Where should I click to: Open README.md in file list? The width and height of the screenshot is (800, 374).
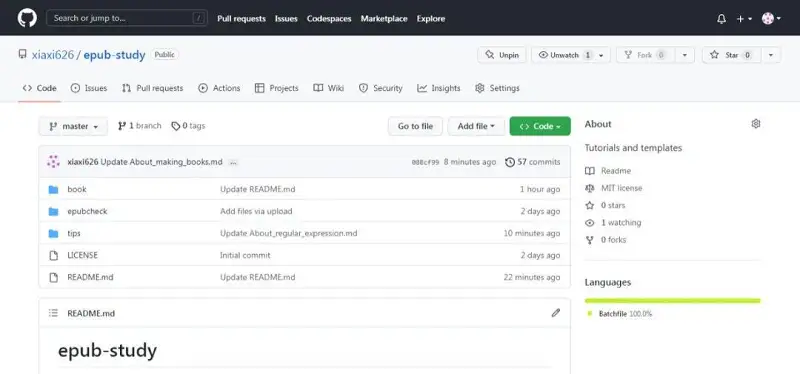(90, 278)
